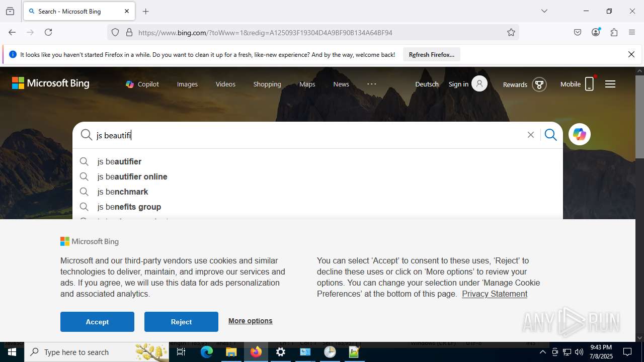Click the Refresh Firefox… button

click(432, 54)
